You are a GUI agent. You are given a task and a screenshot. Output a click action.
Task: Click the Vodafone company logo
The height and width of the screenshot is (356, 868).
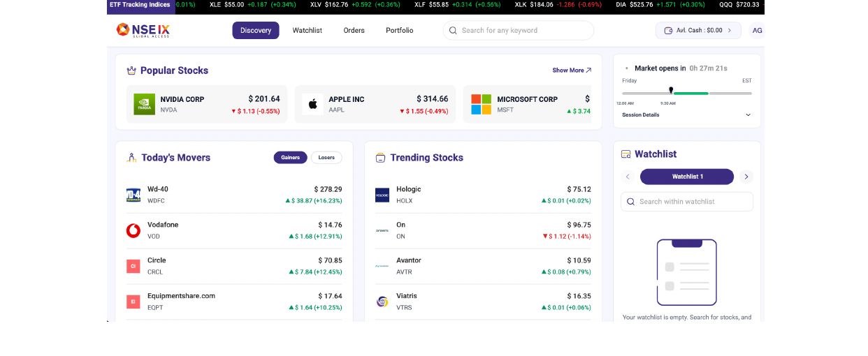[133, 230]
